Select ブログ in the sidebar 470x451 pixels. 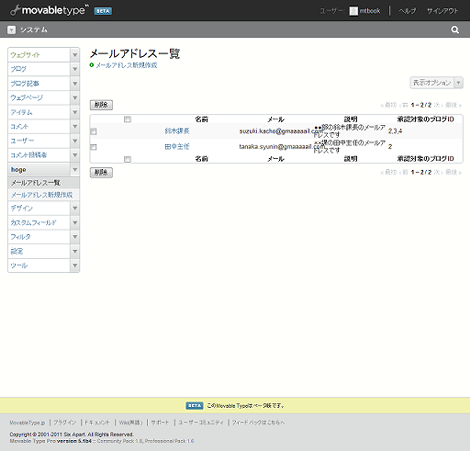pyautogui.click(x=18, y=69)
